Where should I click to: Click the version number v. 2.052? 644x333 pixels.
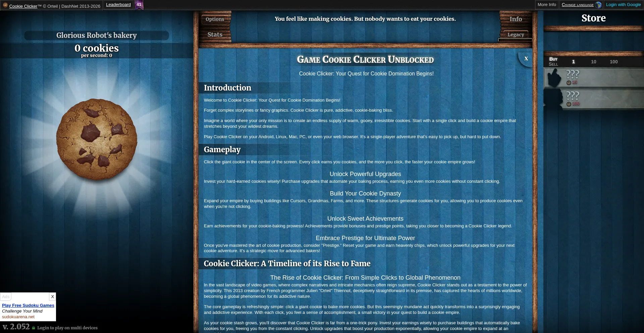[x=16, y=327]
